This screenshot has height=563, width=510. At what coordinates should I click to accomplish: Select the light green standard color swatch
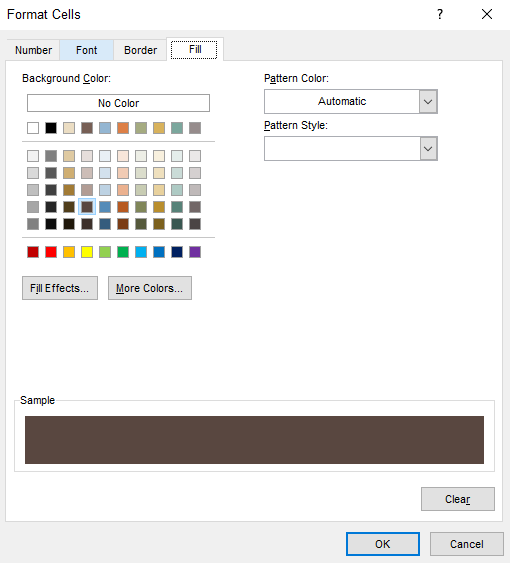pos(105,252)
